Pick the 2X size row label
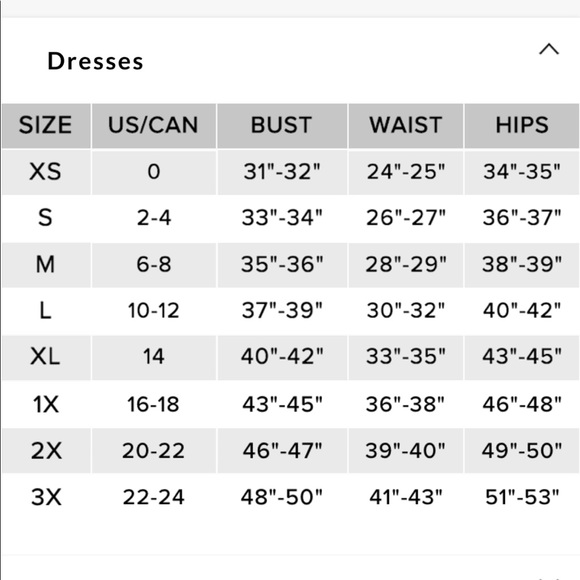 [46, 451]
